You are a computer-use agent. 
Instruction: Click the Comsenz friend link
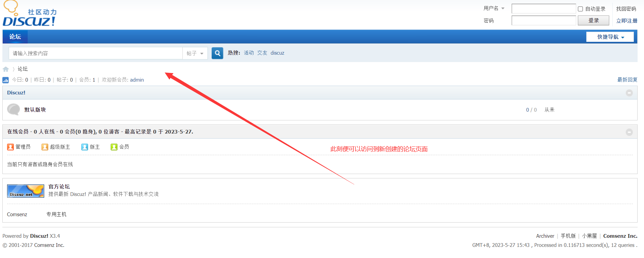tap(17, 214)
